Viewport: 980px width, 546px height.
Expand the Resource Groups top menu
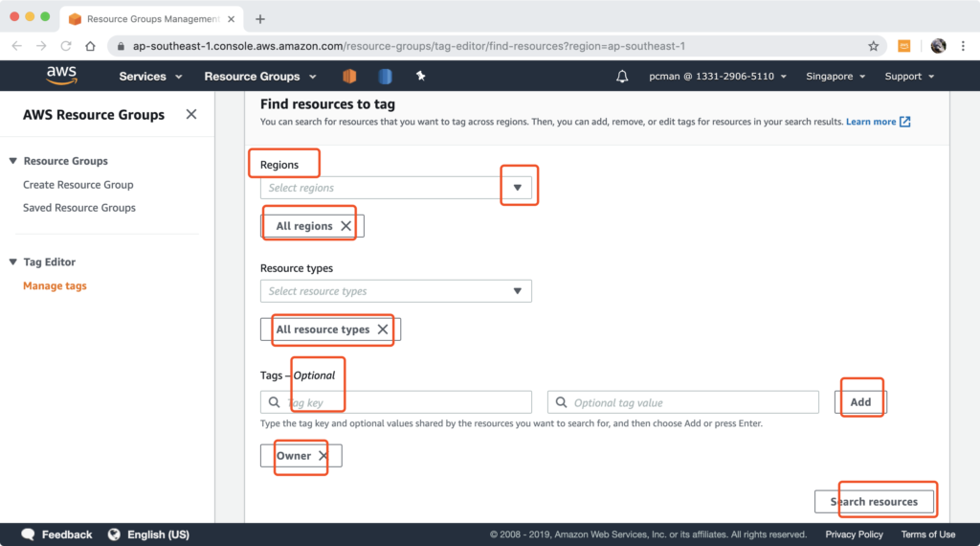260,77
